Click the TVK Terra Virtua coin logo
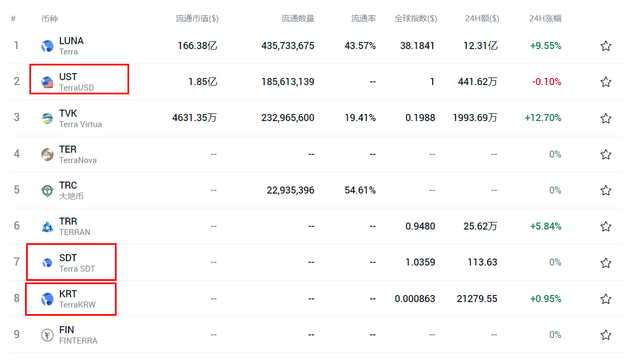The height and width of the screenshot is (361, 644). click(x=47, y=118)
